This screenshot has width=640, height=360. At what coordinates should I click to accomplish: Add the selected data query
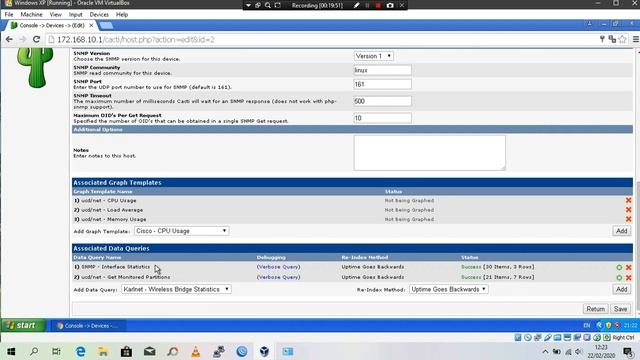tap(621, 289)
